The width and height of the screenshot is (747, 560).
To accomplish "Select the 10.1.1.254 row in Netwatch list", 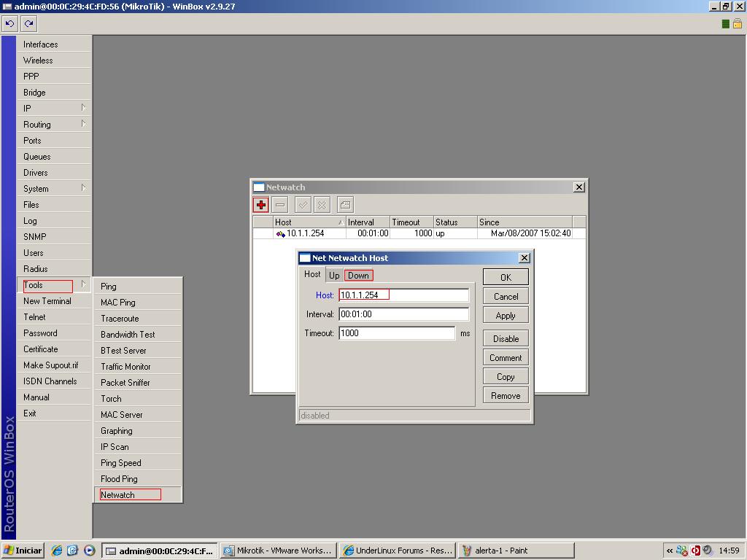I will (413, 233).
